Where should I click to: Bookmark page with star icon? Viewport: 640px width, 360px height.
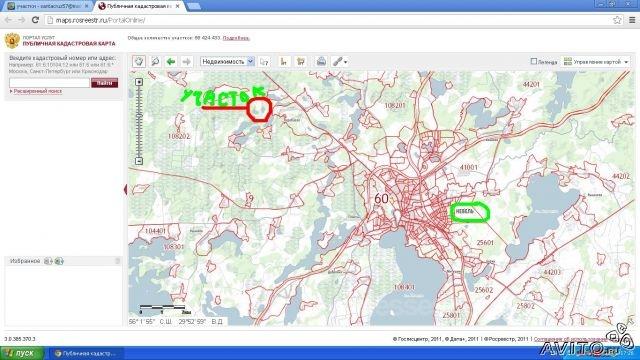[x=617, y=20]
